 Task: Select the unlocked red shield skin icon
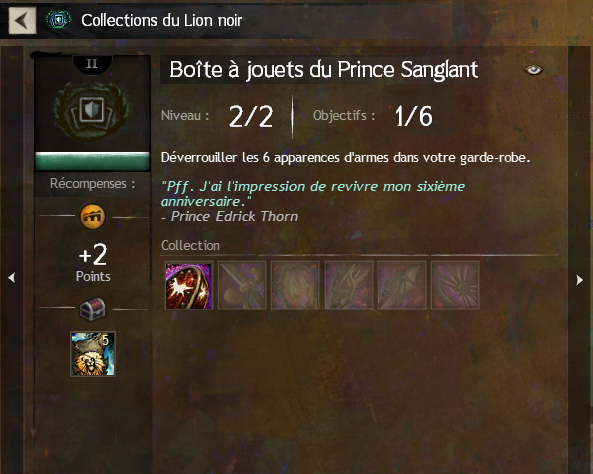(x=188, y=286)
